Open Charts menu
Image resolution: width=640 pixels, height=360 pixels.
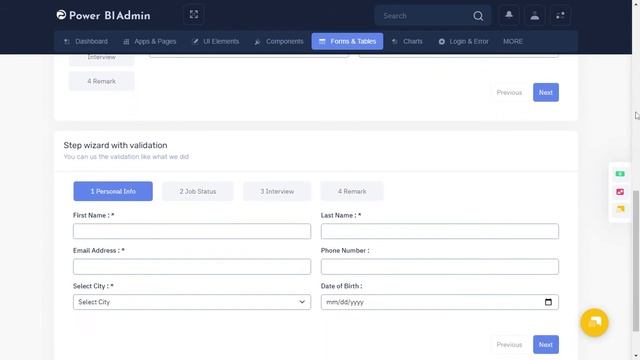click(407, 41)
